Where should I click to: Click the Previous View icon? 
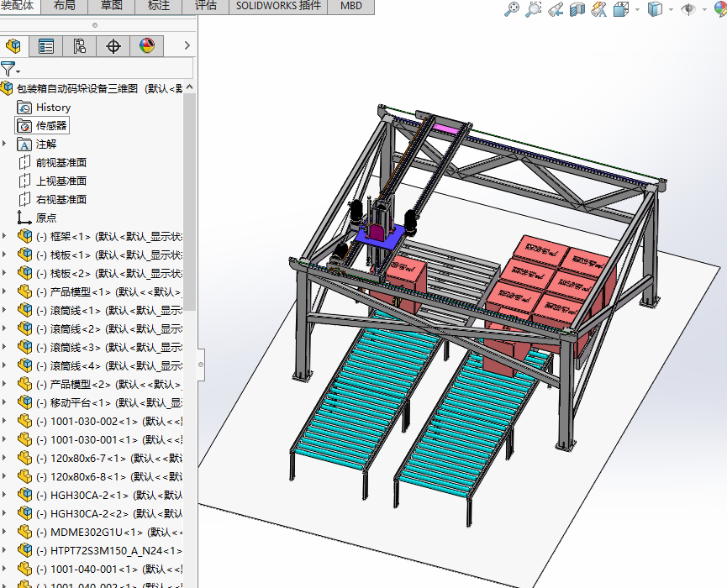click(x=555, y=9)
